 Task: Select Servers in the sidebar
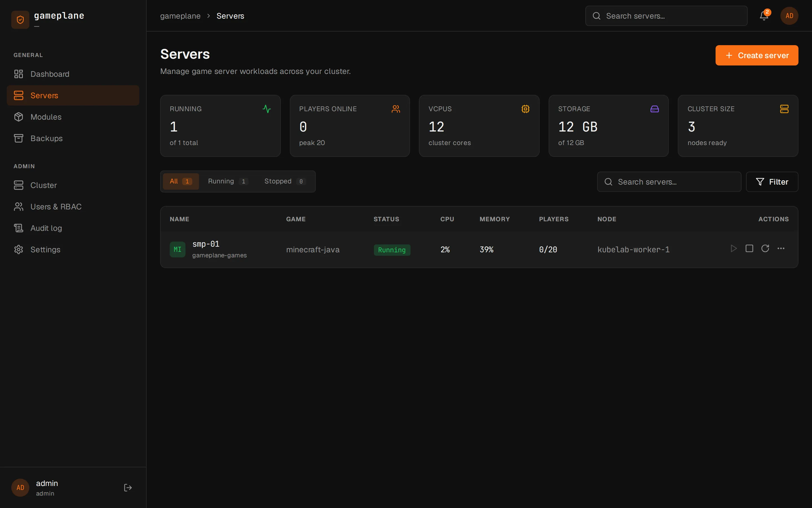73,95
